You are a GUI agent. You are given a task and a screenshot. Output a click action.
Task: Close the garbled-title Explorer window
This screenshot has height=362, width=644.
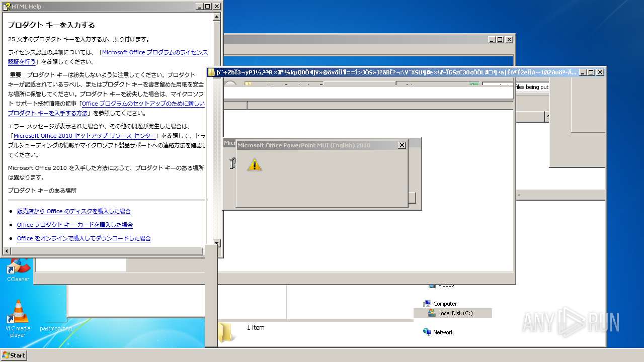click(600, 72)
